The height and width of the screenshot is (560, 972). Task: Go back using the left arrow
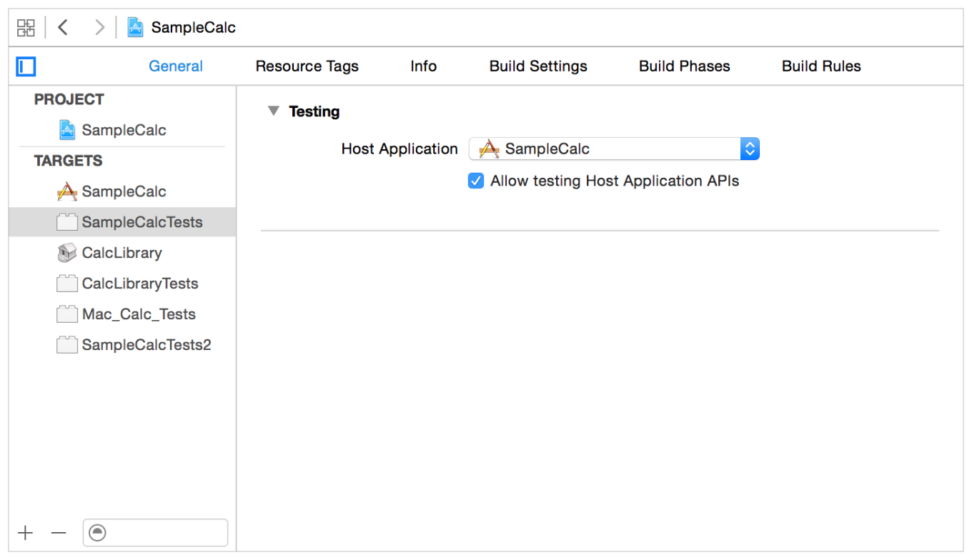pyautogui.click(x=63, y=28)
